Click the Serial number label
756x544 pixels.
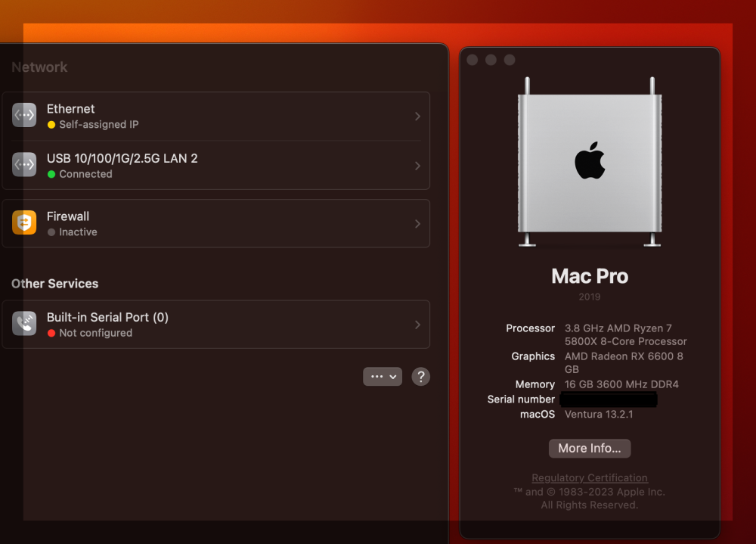pyautogui.click(x=521, y=399)
